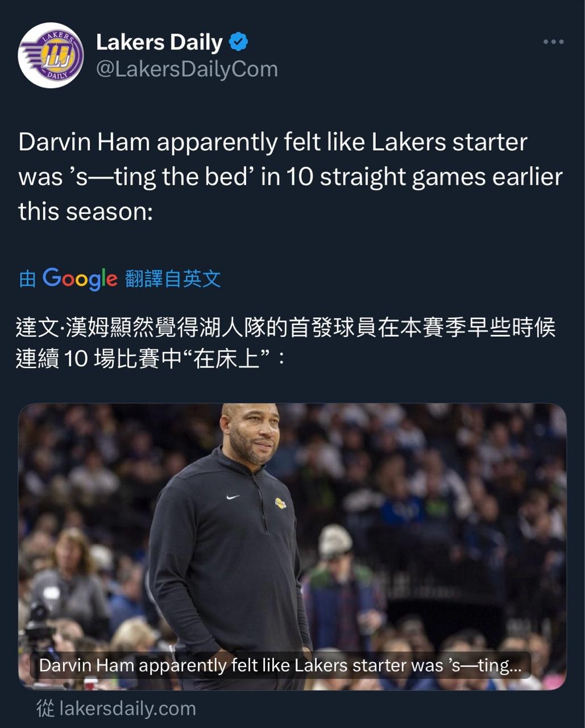Viewport: 585px width, 728px height.
Task: Click the Google logo in translation credit
Action: click(x=80, y=279)
